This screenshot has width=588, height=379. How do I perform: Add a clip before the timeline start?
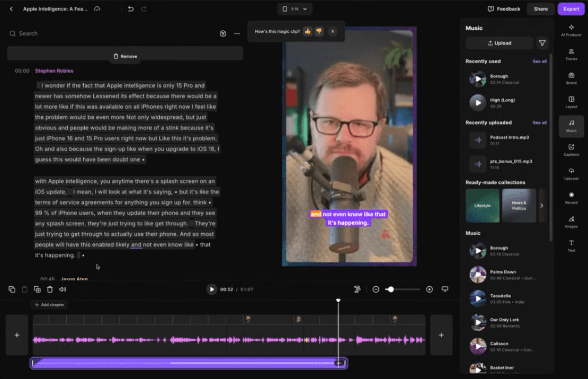tap(17, 335)
